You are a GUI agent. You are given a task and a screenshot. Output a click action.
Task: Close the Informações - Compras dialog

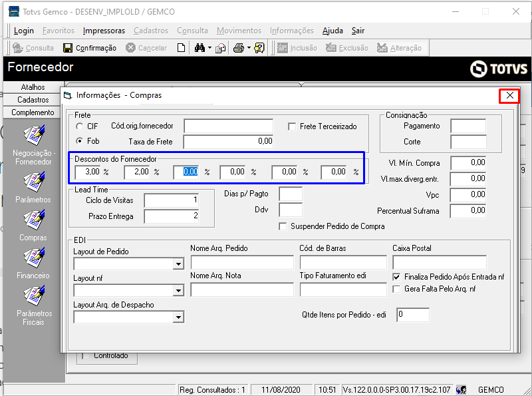tap(509, 96)
